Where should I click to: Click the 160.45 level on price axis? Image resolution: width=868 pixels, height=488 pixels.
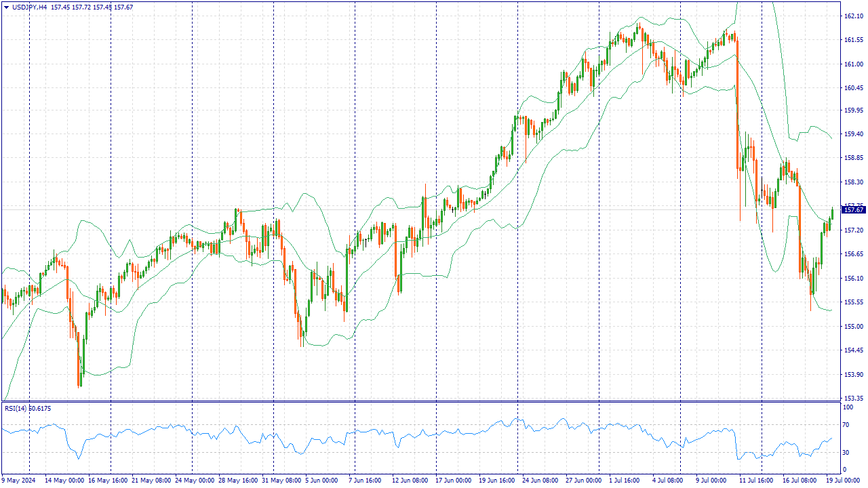(x=852, y=88)
